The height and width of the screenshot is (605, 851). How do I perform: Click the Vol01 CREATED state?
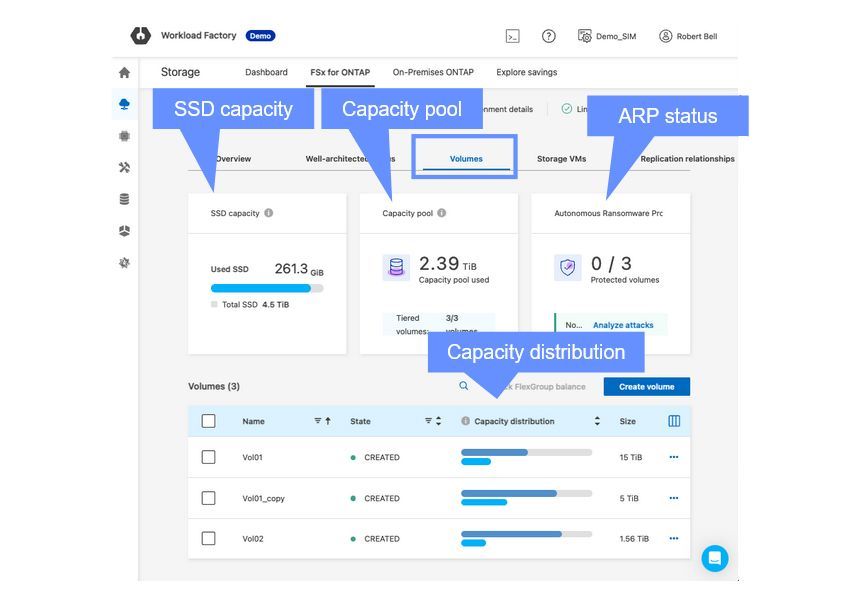(x=375, y=457)
